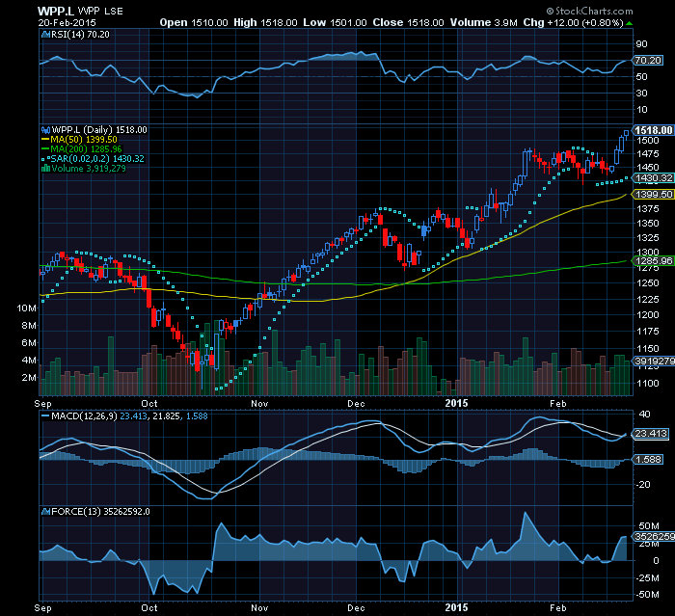Click the 70.20 RSI value tag on axis
The image size is (675, 616).
click(x=648, y=61)
